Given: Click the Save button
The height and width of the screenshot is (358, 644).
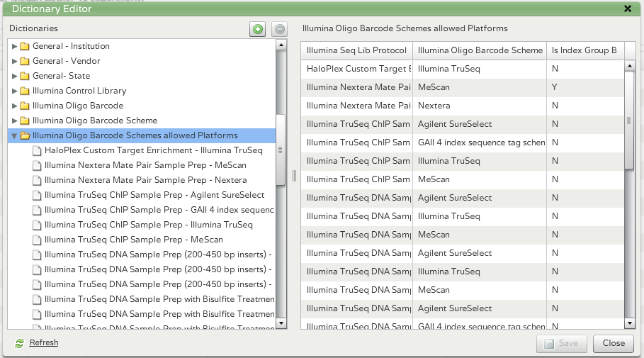Looking at the screenshot, I should (561, 343).
